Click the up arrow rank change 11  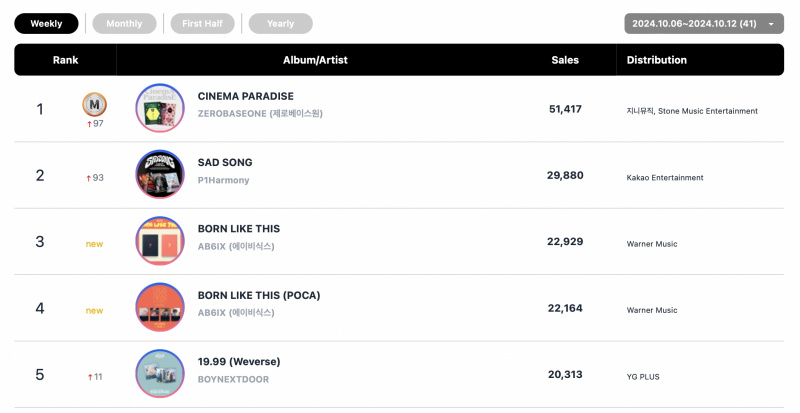point(95,377)
